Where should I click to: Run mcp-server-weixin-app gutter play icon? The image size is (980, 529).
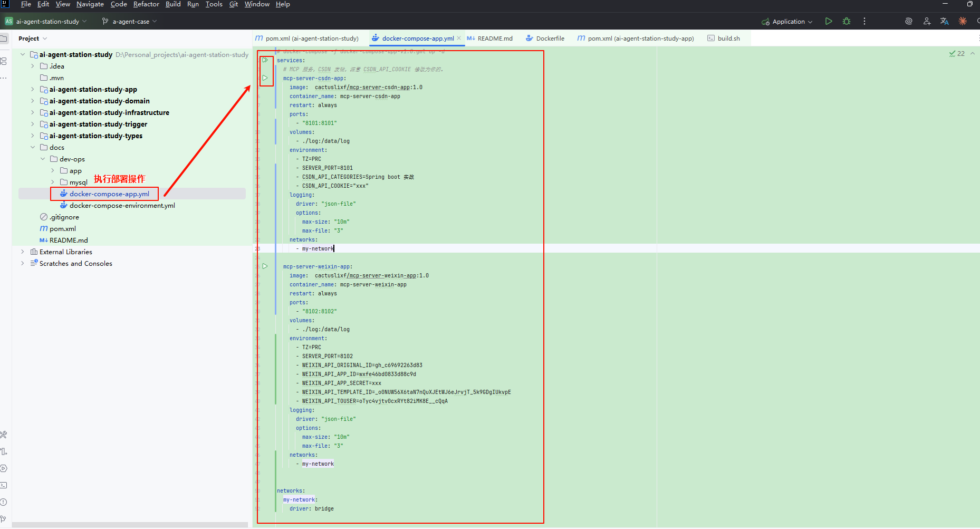[265, 266]
